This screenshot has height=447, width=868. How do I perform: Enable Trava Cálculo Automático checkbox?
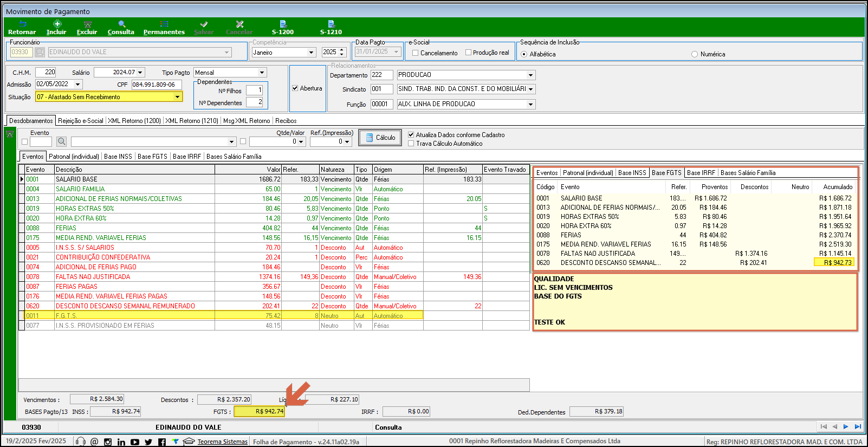(x=411, y=144)
